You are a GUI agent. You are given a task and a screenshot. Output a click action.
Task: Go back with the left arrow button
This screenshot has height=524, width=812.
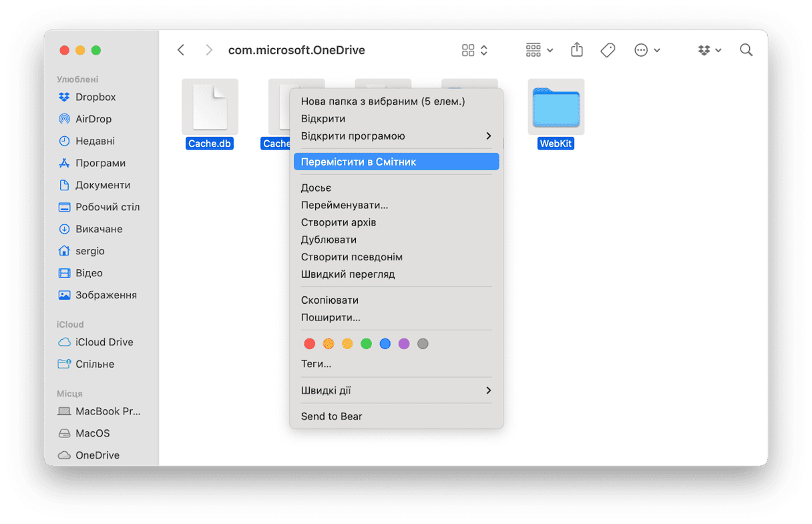point(181,50)
